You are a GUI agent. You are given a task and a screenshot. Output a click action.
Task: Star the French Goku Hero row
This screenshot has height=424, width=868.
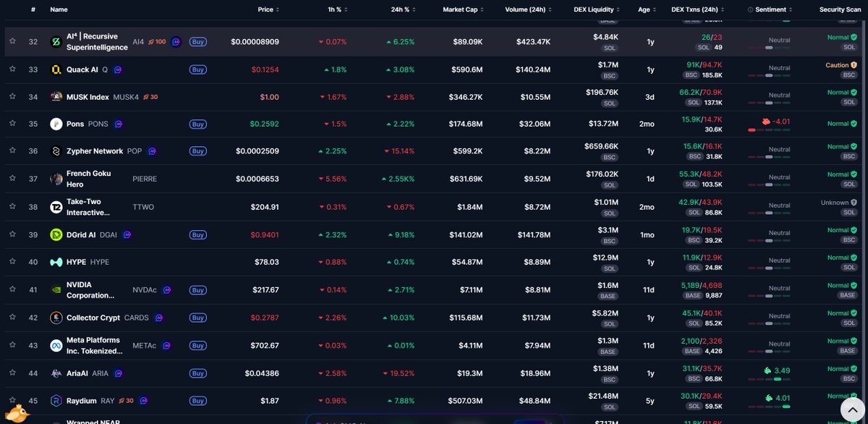pos(12,179)
